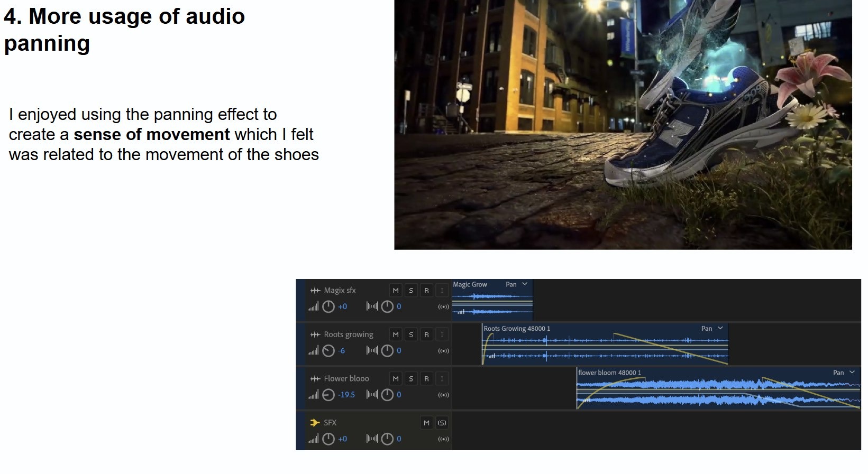Viewport: 868px width, 474px height.
Task: Arm Flower blooo track for recording
Action: point(426,379)
